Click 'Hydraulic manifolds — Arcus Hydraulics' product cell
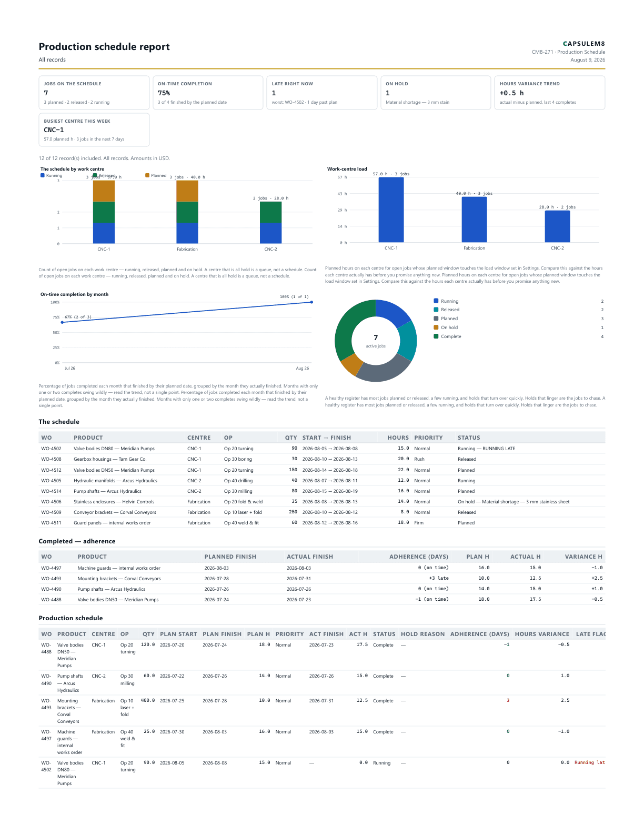 click(115, 481)
